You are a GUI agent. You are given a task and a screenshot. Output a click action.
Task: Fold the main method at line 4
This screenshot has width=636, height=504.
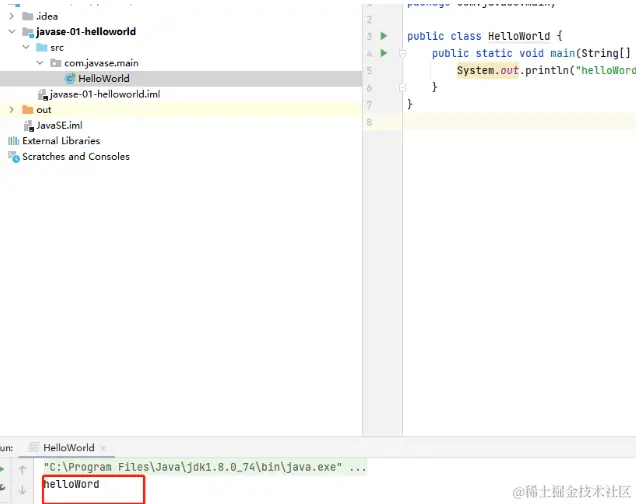coord(402,53)
